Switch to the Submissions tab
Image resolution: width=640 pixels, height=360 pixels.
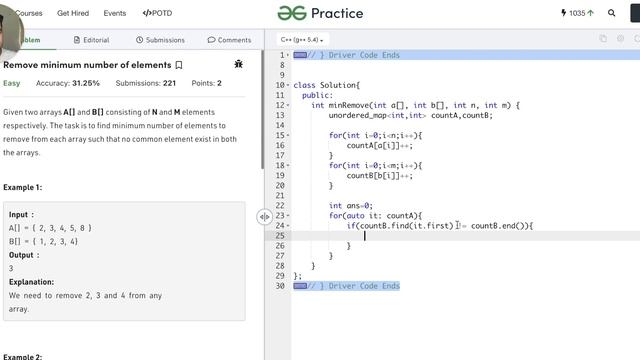160,40
